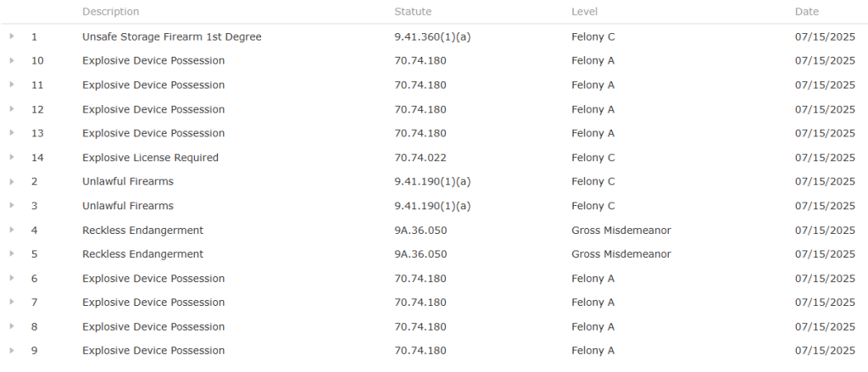
Task: Expand charge row number 5
Action: tap(12, 254)
